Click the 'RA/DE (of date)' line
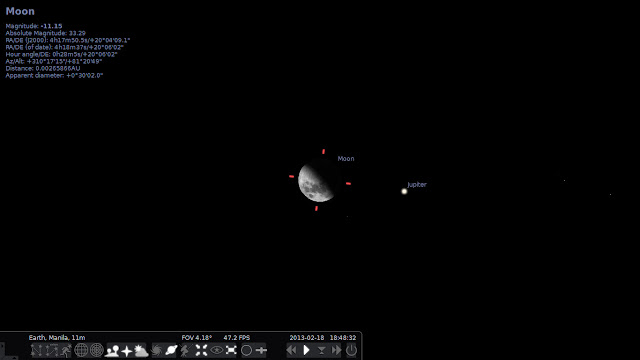Screen dimensions: 640x360 (64, 47)
